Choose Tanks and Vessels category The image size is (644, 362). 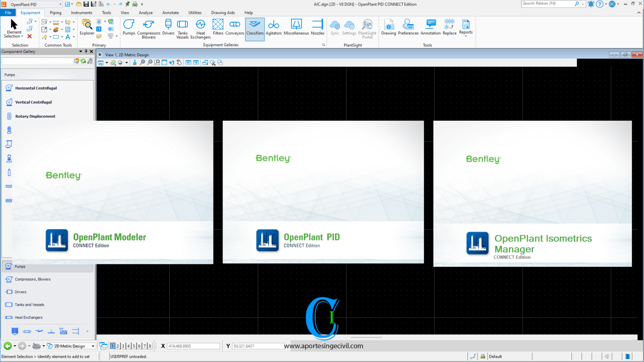[x=29, y=305]
